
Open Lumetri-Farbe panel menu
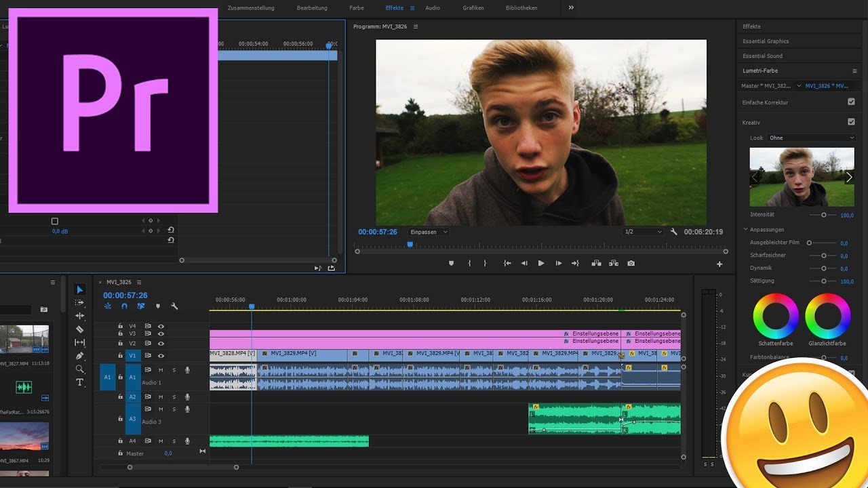pyautogui.click(x=854, y=70)
